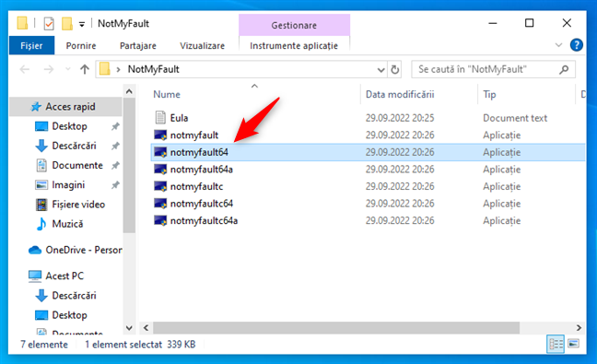The height and width of the screenshot is (364, 597).
Task: Refresh the NotMyFault folder view
Action: 395,70
